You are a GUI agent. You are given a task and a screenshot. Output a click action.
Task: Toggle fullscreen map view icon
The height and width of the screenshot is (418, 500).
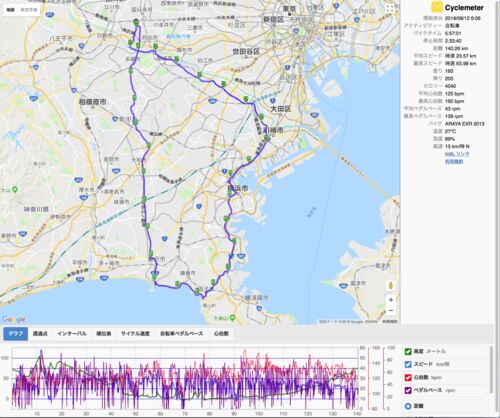tap(390, 9)
